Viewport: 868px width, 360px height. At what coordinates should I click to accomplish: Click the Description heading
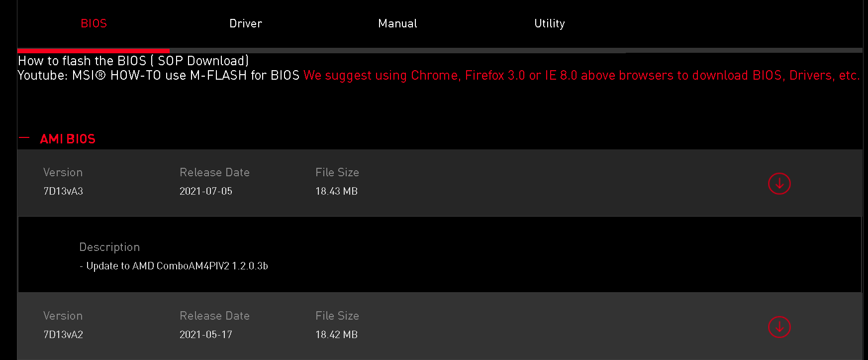pos(109,247)
